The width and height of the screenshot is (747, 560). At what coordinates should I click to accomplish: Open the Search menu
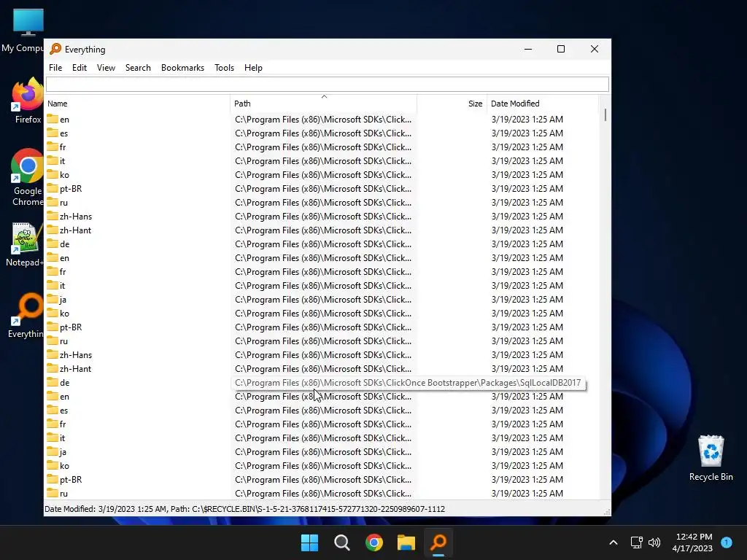(138, 68)
